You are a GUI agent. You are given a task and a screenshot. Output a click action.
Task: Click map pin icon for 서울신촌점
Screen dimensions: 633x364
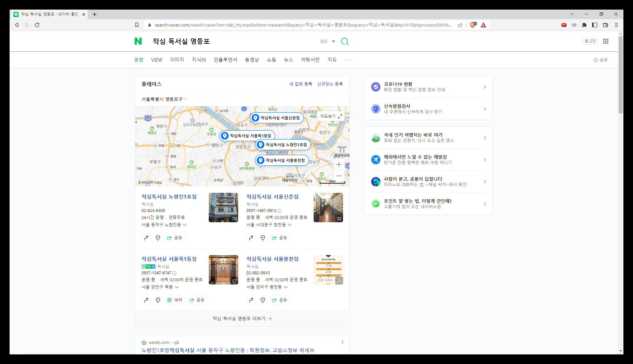click(x=263, y=238)
